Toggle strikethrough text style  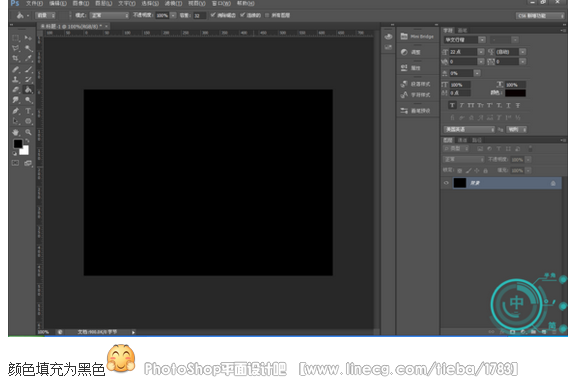[x=518, y=105]
